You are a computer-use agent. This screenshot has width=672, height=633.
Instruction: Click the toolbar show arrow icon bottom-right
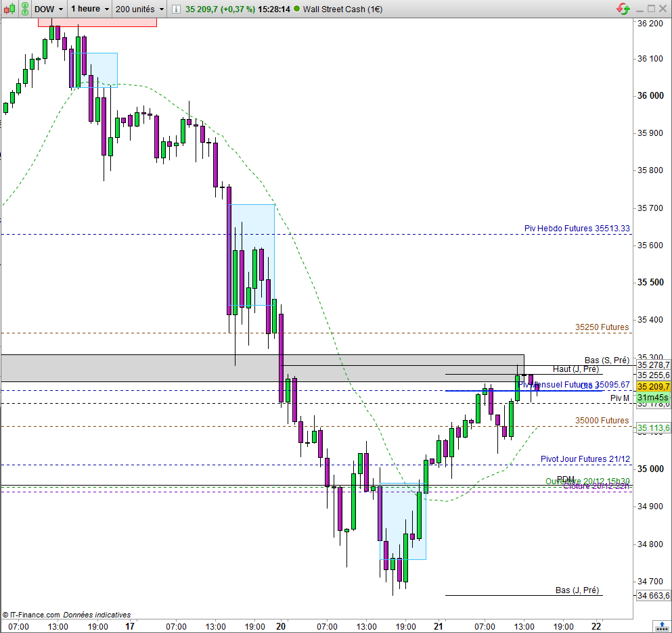(x=660, y=627)
